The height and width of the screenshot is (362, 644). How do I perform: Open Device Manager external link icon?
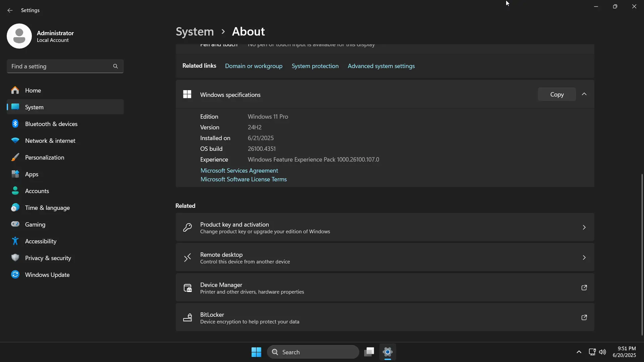click(584, 288)
